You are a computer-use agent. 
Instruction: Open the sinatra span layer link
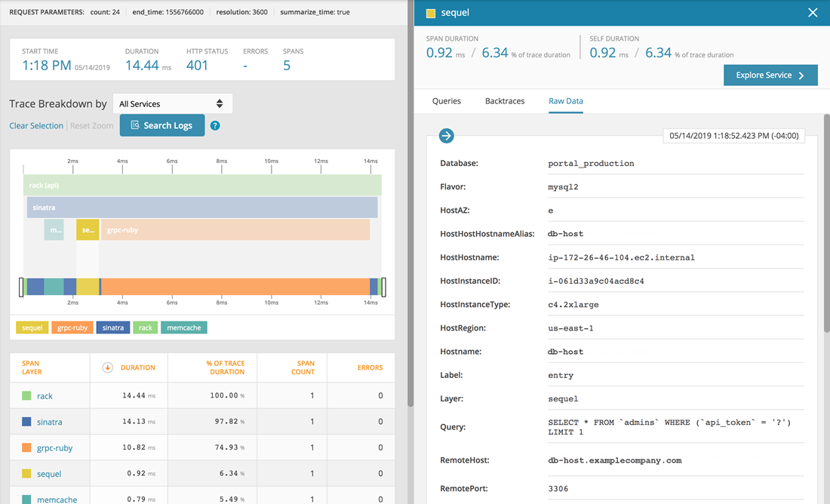tap(50, 423)
